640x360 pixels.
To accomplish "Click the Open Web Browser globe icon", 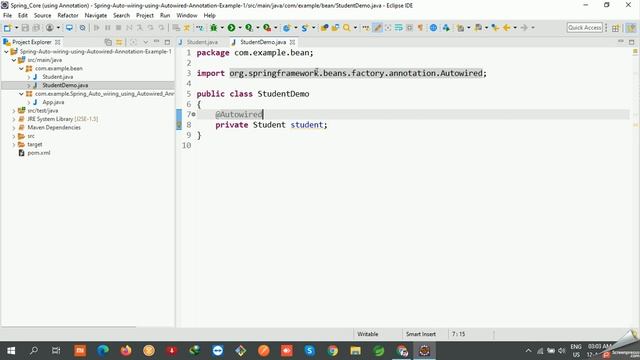I will [x=433, y=28].
